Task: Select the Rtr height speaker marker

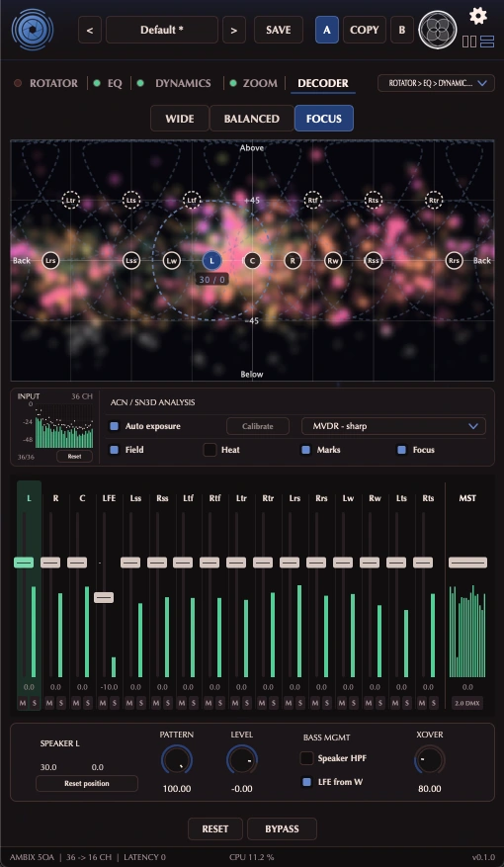Action: click(434, 200)
